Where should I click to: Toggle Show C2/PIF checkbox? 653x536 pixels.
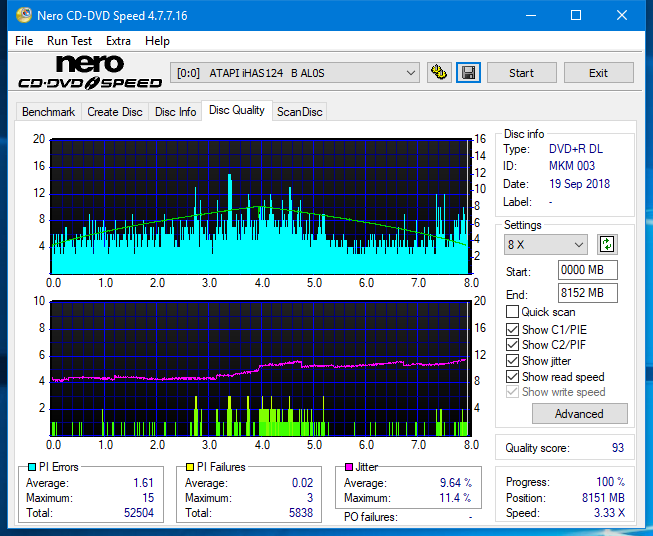pyautogui.click(x=512, y=345)
